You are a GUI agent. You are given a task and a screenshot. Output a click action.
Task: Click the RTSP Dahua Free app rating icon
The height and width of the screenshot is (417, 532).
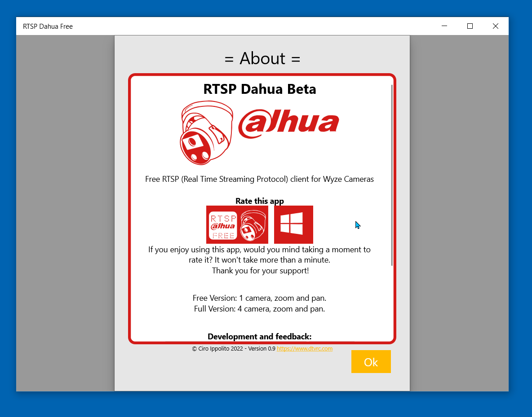[x=237, y=224]
